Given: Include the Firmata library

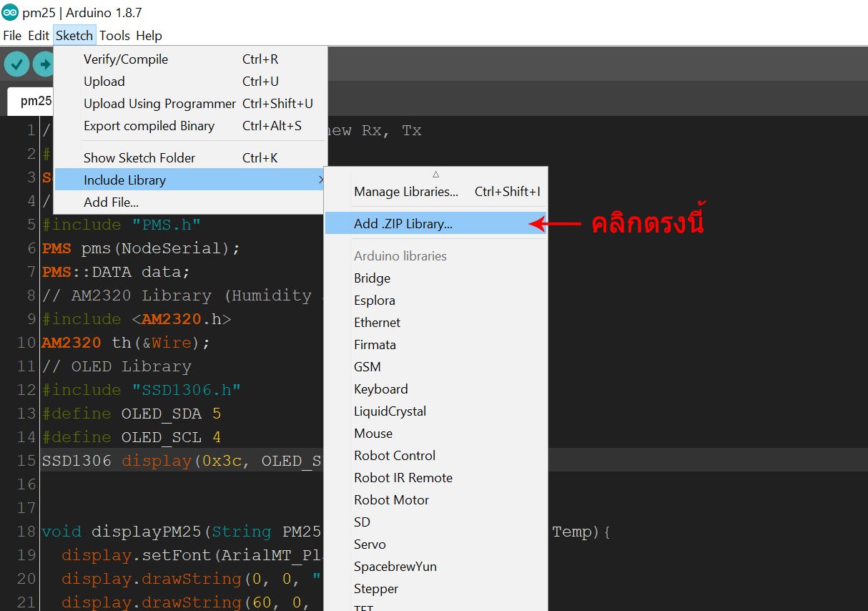Looking at the screenshot, I should [x=436, y=345].
